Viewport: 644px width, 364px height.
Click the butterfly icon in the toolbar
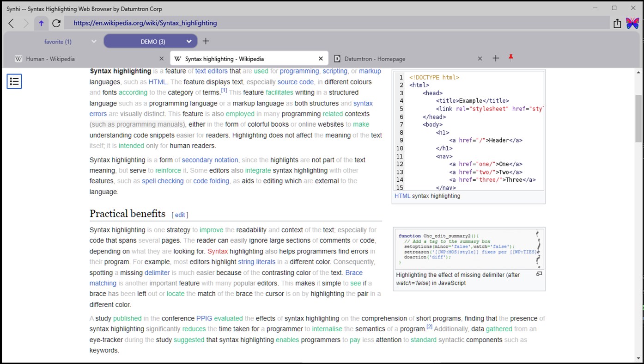[632, 22]
